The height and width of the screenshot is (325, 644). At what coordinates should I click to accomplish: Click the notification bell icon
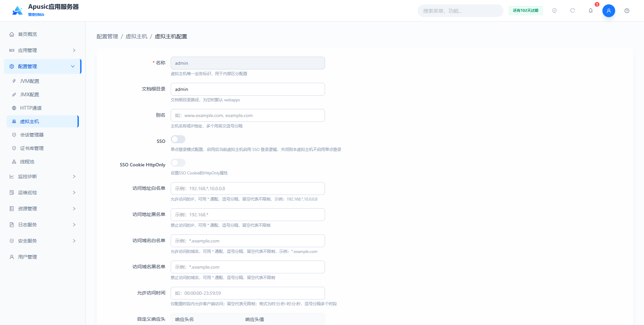click(x=591, y=11)
